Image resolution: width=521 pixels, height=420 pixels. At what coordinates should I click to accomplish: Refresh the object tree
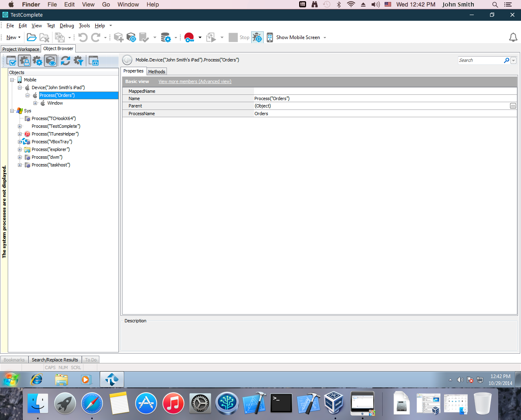pos(65,61)
